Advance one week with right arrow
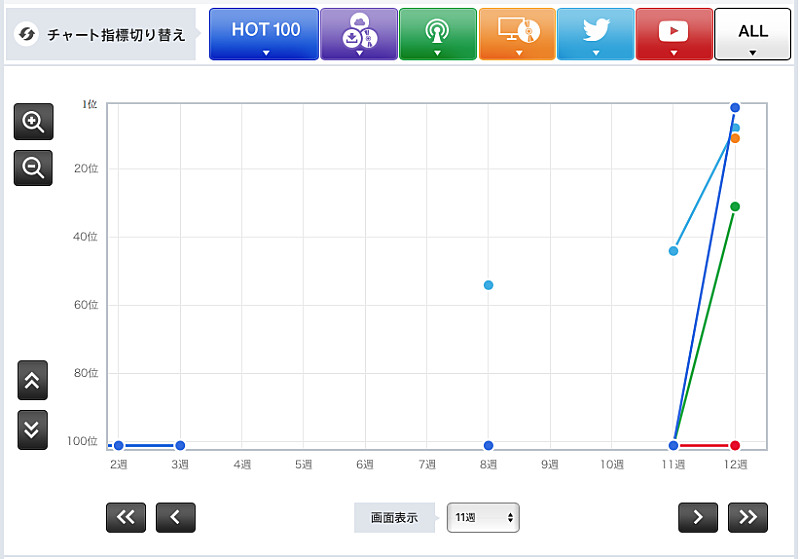The width and height of the screenshot is (800, 559). (698, 517)
